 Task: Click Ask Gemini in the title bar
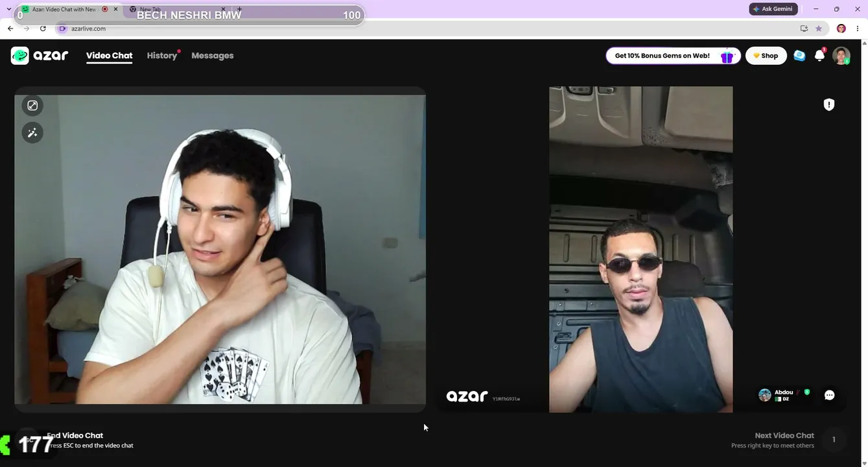773,9
